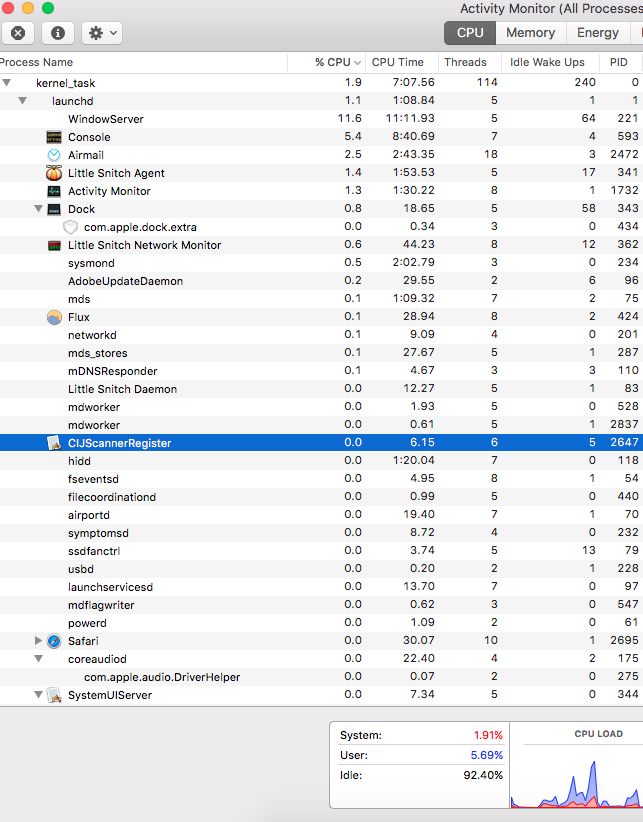The image size is (643, 822).
Task: Click the Console app icon
Action: (54, 137)
